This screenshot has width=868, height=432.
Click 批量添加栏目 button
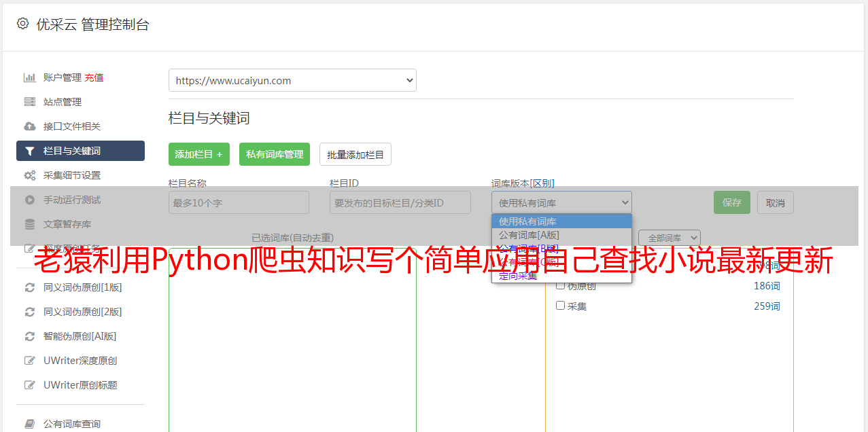click(355, 154)
